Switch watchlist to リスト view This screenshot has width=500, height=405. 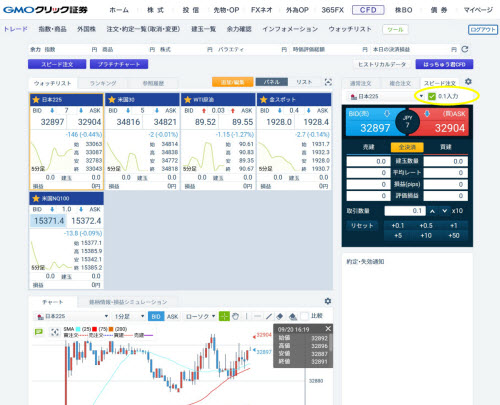[x=304, y=82]
